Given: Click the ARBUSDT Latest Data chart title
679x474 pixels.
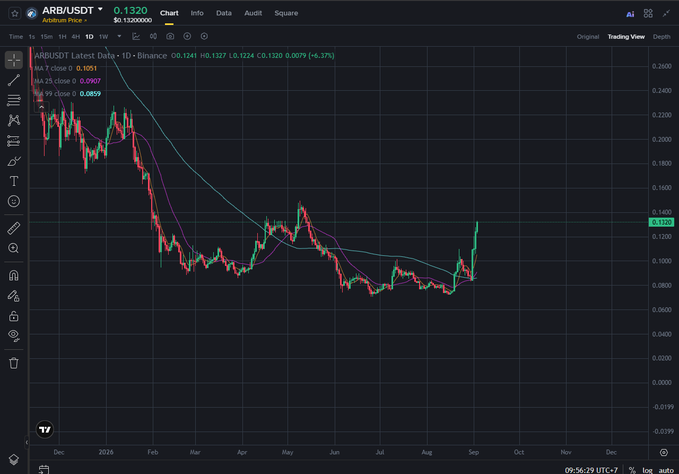Looking at the screenshot, I should [x=100, y=55].
